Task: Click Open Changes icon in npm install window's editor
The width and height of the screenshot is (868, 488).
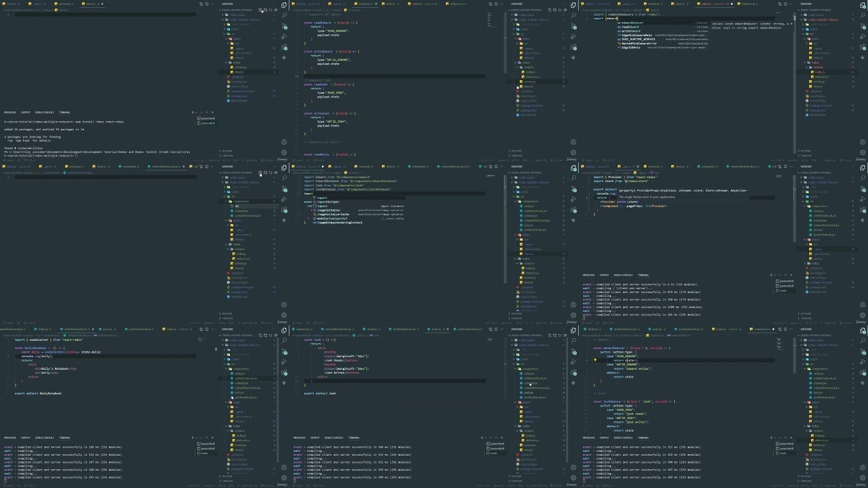Action: (201, 4)
